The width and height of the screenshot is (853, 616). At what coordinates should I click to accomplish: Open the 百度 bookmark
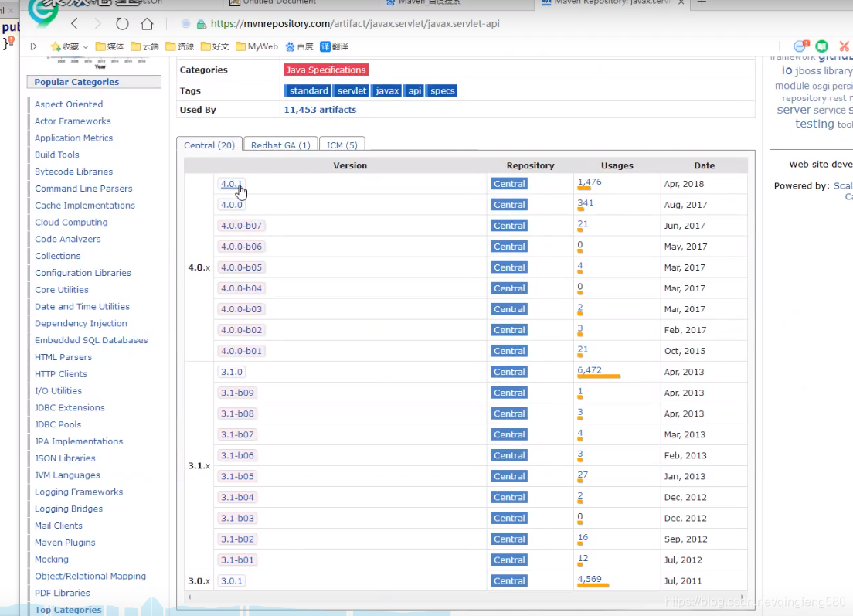(x=299, y=46)
